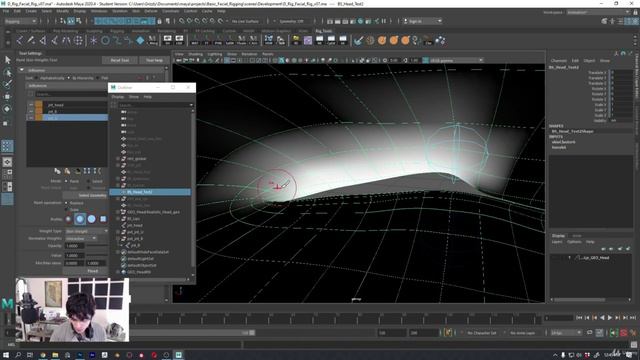This screenshot has width=640, height=360.
Task: Click the blue diamond set-key shelf icon
Action: point(140,40)
